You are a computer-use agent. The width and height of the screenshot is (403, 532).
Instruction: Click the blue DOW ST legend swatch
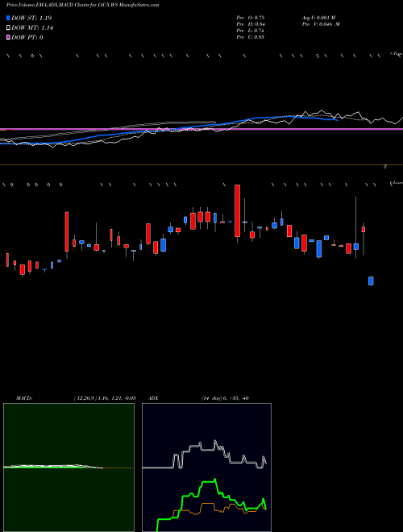tap(9, 18)
